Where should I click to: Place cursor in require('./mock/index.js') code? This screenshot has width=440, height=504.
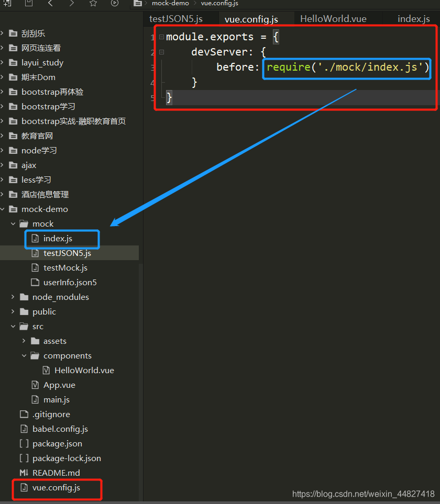[x=348, y=67]
